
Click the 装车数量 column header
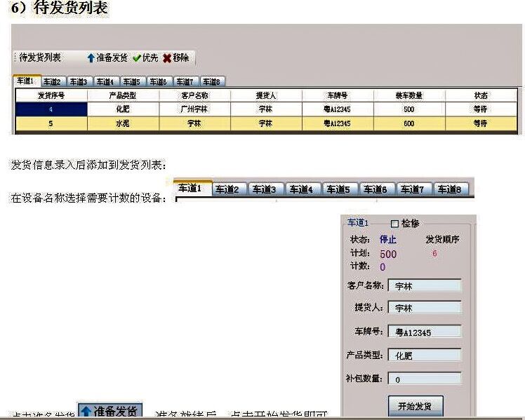tap(408, 95)
